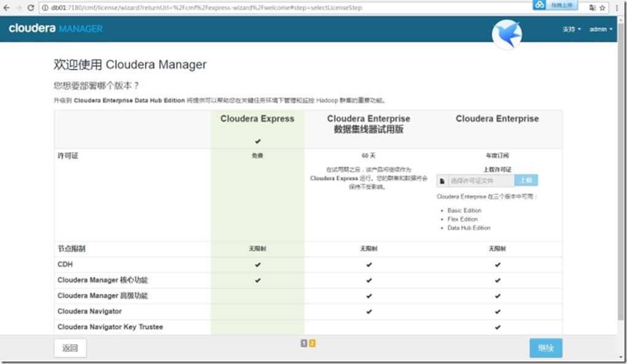Click 无限制 in the Cloudera Express column

point(257,249)
